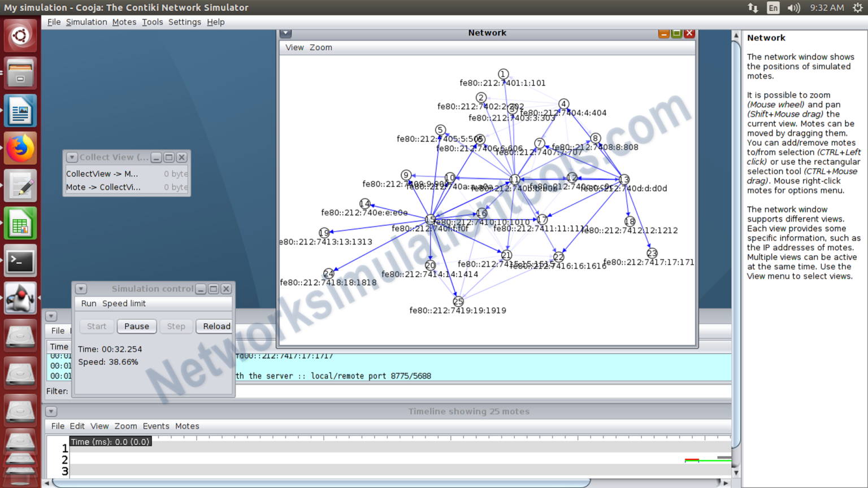
Task: Pause the running simulation
Action: pyautogui.click(x=136, y=326)
